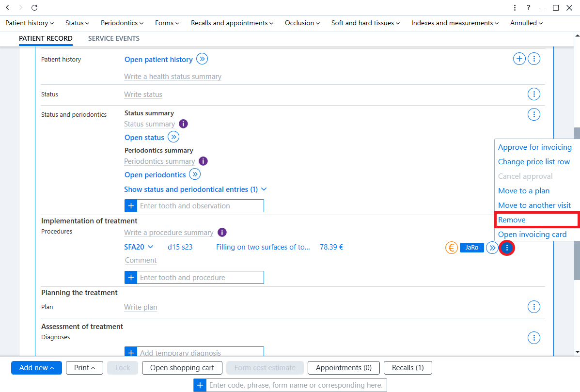Open the Print dropdown button
The width and height of the screenshot is (580, 392).
click(x=84, y=368)
